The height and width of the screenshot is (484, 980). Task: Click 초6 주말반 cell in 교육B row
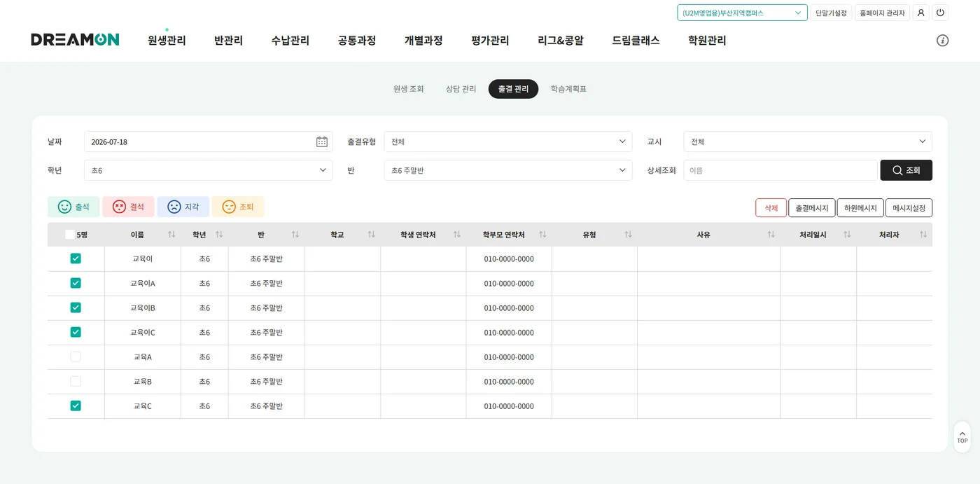tap(267, 382)
